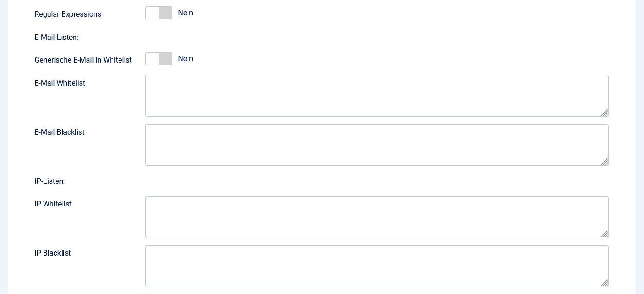
Task: Click into the IP Whitelist text area
Action: pyautogui.click(x=376, y=217)
